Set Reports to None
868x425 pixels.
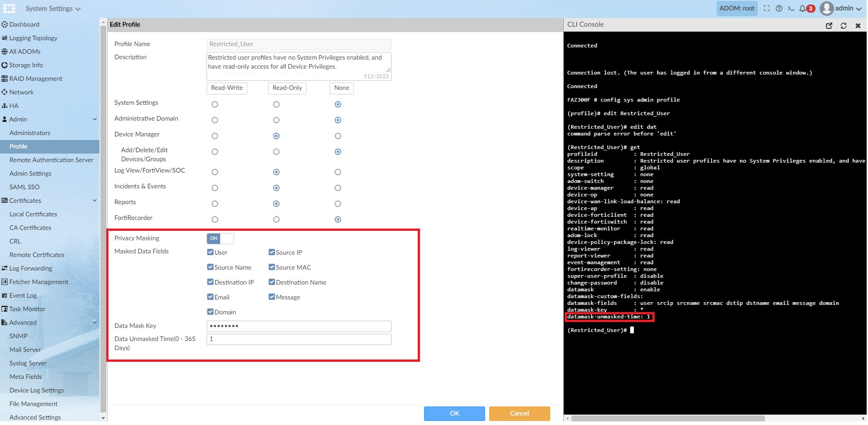(338, 204)
